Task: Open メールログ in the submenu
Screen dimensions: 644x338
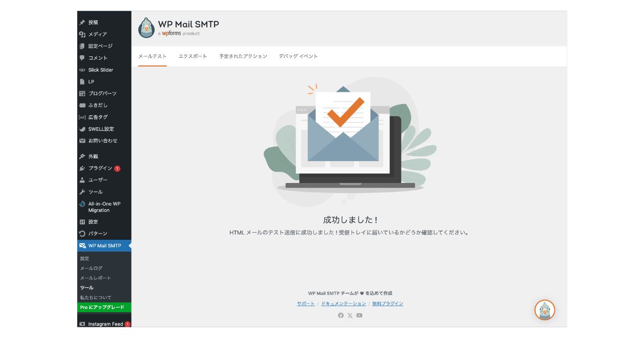Action: (x=91, y=268)
